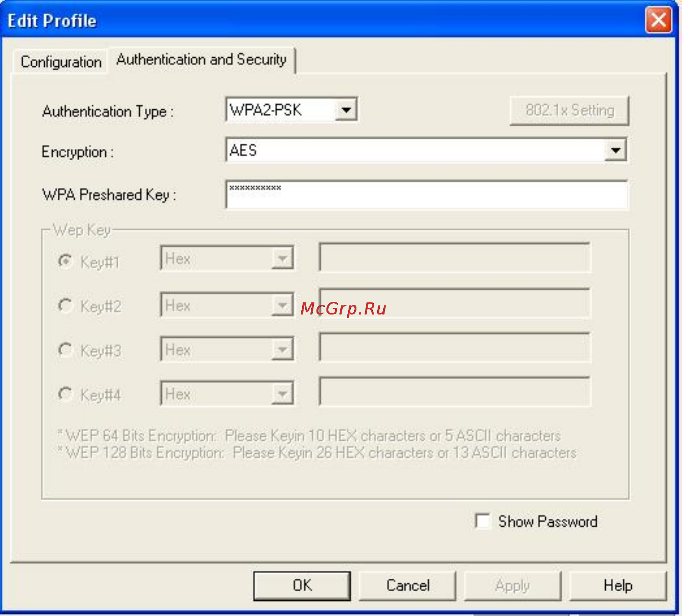The image size is (682, 616).
Task: Enable the Show Password checkbox
Action: click(x=483, y=521)
